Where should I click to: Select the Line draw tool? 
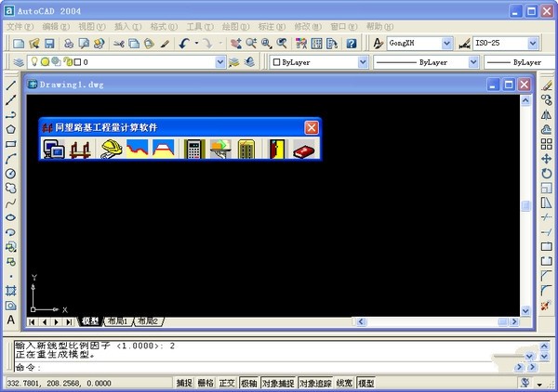tap(10, 85)
